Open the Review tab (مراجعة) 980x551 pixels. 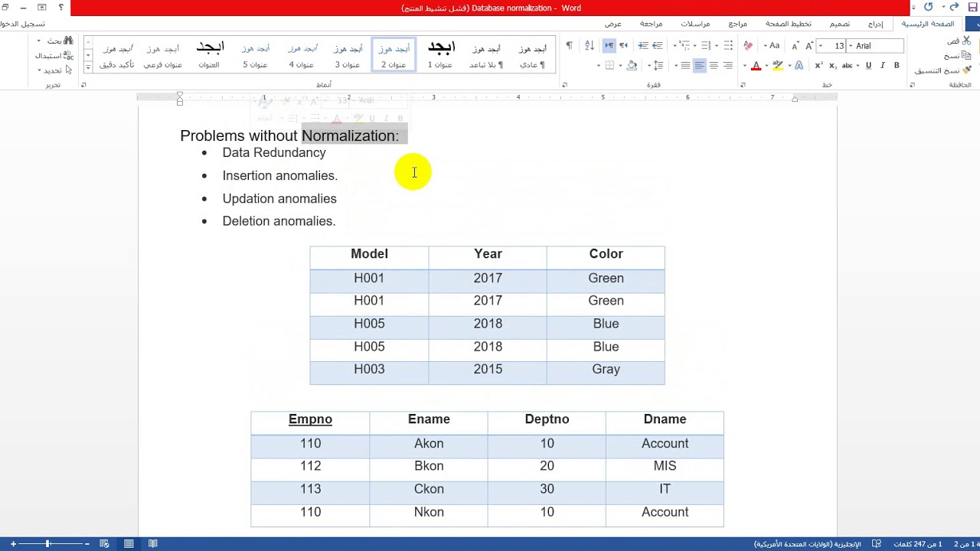click(652, 24)
